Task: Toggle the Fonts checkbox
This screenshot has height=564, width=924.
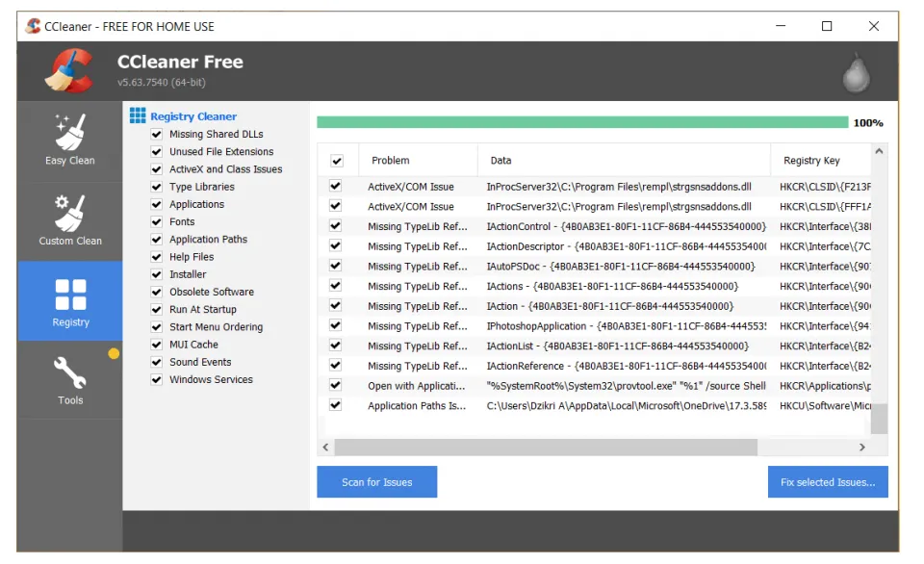Action: (157, 222)
